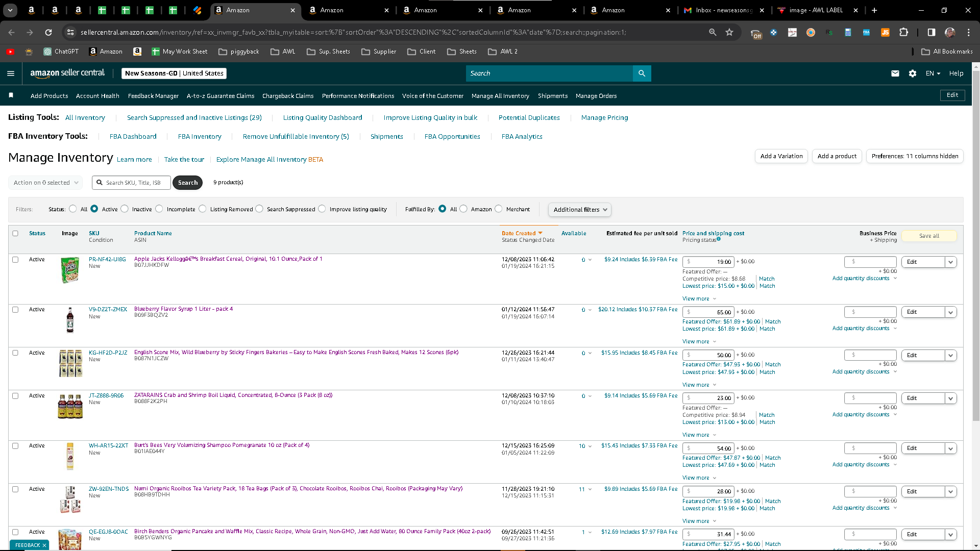The image size is (980, 551).
Task: Open the Manage All Inventory menu item
Action: pyautogui.click(x=500, y=96)
